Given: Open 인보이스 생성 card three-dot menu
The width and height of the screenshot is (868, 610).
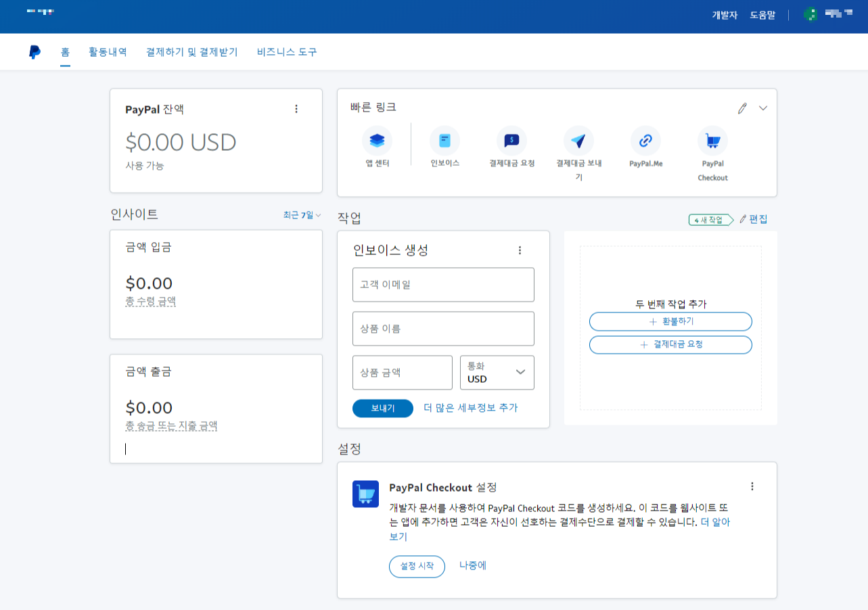Looking at the screenshot, I should [x=520, y=250].
